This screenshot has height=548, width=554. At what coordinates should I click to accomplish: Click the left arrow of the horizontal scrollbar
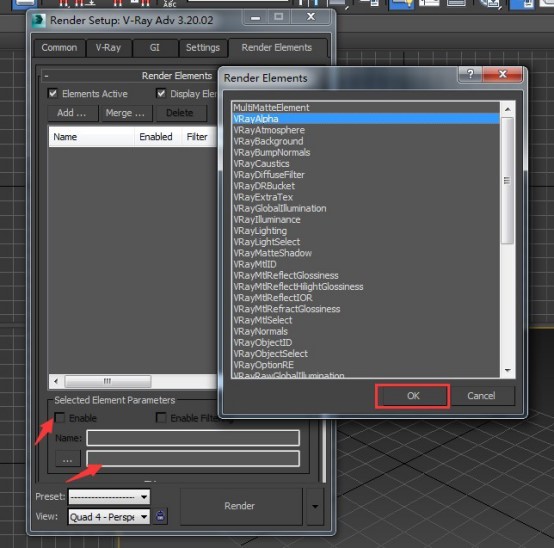click(56, 381)
